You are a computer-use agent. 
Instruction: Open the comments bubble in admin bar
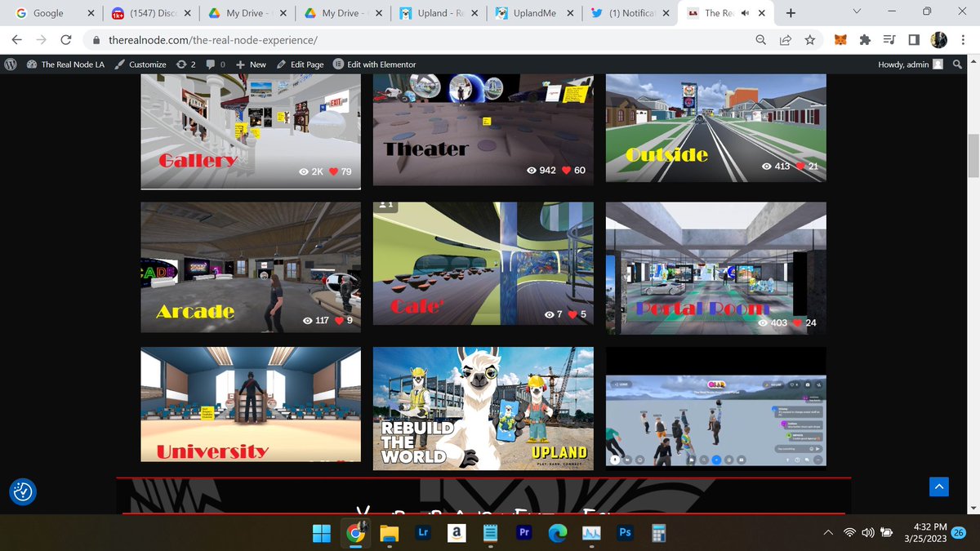[x=216, y=64]
